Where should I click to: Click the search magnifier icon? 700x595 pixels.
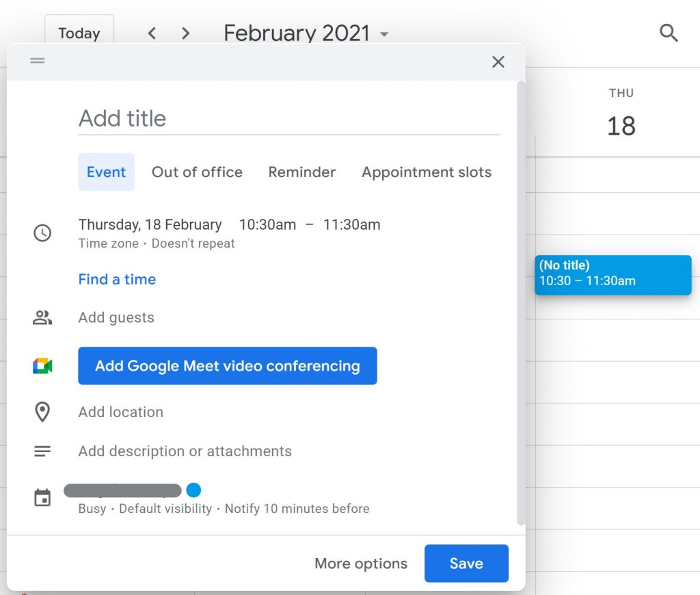click(669, 33)
